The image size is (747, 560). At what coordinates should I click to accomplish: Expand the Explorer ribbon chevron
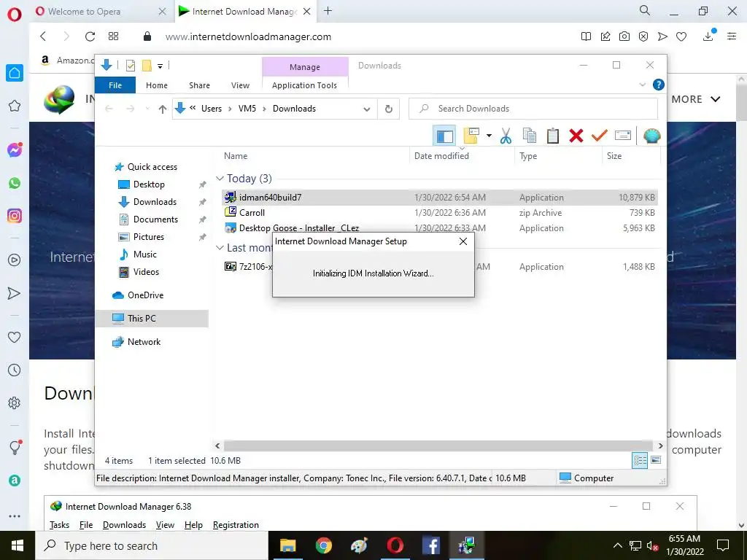(x=642, y=85)
